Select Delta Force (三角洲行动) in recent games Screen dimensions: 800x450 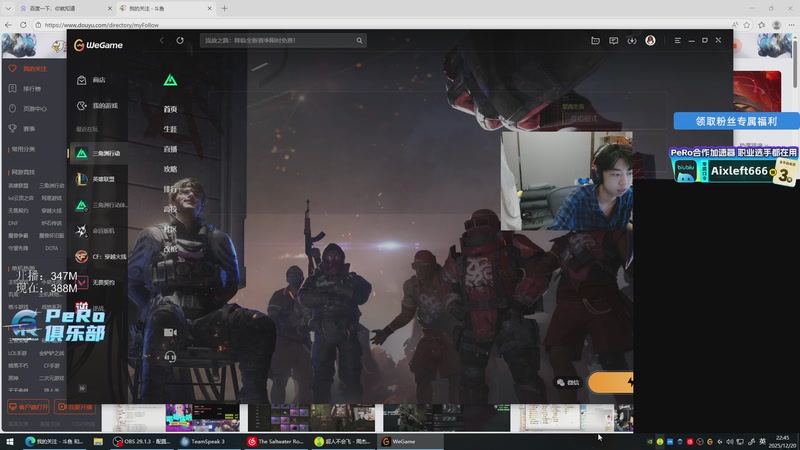98,153
